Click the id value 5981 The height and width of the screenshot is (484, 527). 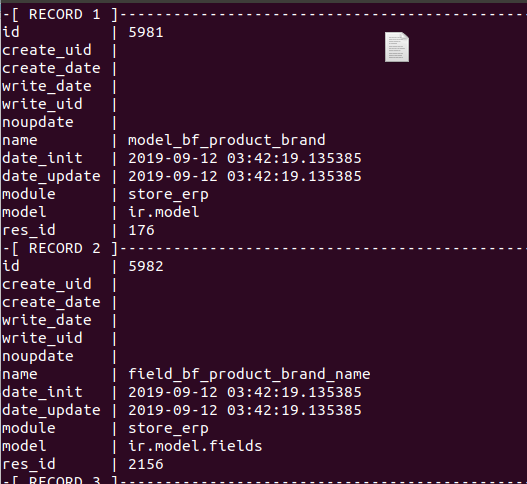(x=146, y=33)
